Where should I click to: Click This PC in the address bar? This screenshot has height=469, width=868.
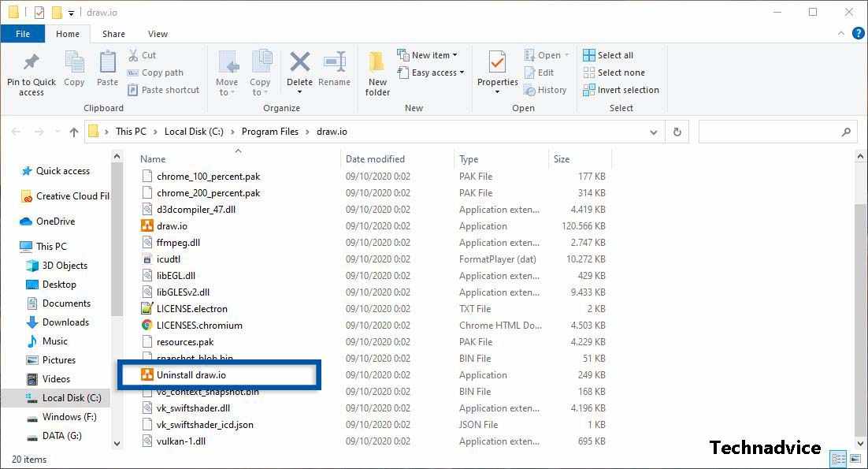click(131, 132)
